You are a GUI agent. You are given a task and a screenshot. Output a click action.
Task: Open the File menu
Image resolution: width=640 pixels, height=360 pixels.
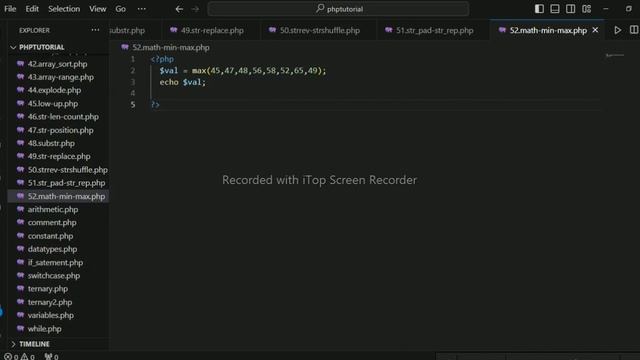10,9
